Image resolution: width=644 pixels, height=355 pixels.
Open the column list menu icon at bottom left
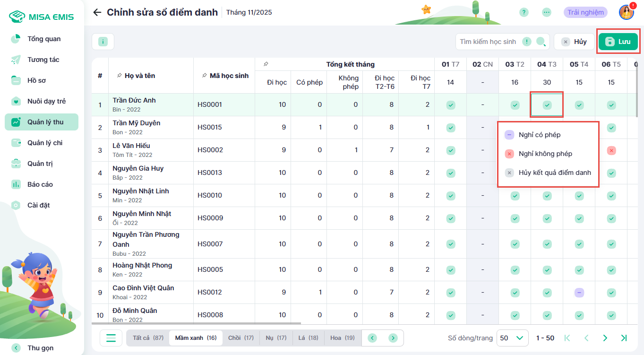click(111, 338)
